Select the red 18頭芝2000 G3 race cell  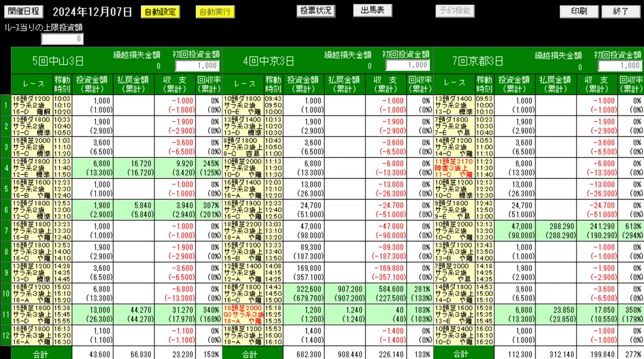coord(243,314)
